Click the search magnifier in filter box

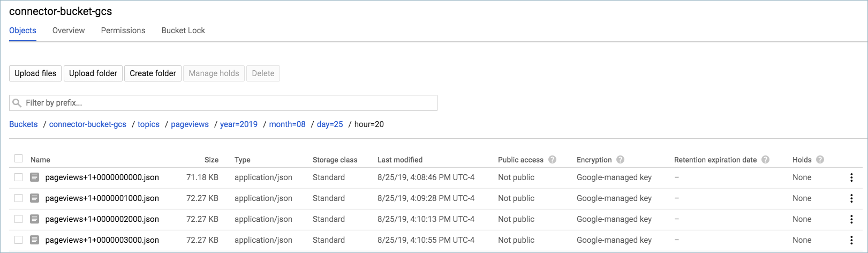(x=17, y=103)
